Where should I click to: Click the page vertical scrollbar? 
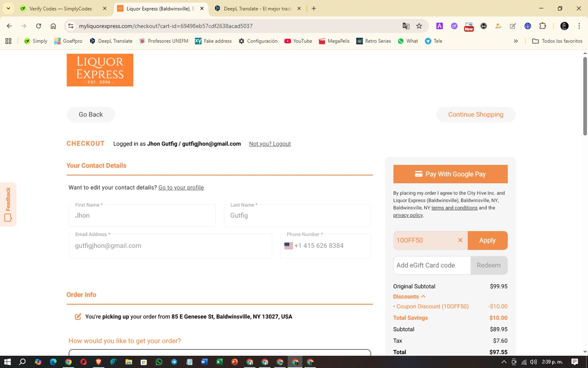click(x=585, y=96)
